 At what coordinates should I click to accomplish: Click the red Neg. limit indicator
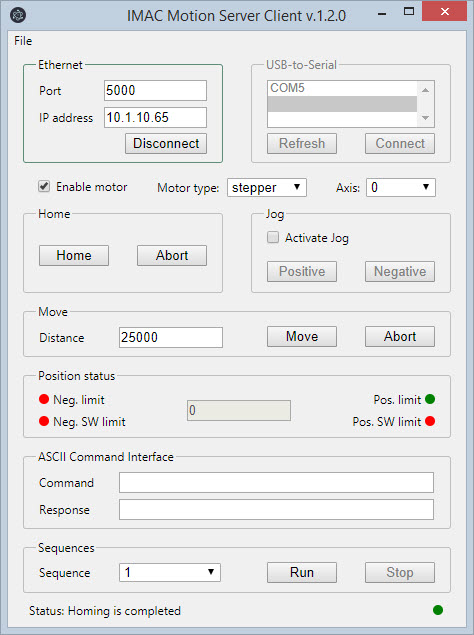(44, 399)
